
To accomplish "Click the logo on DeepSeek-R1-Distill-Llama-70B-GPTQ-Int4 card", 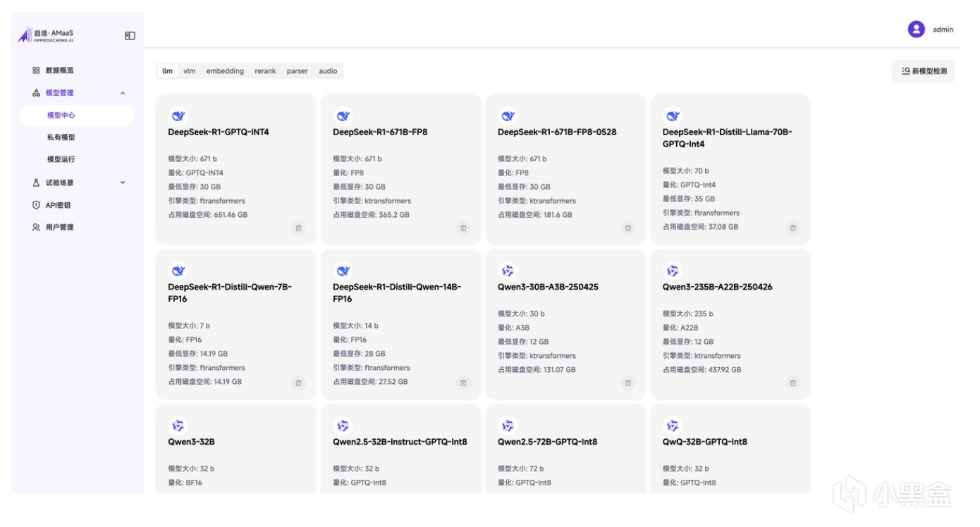I will click(x=673, y=116).
